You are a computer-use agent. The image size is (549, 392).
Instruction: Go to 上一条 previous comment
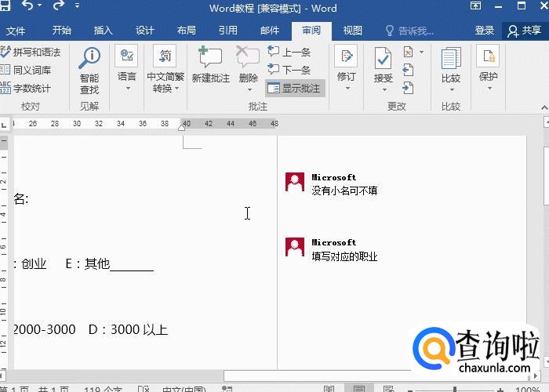(289, 52)
